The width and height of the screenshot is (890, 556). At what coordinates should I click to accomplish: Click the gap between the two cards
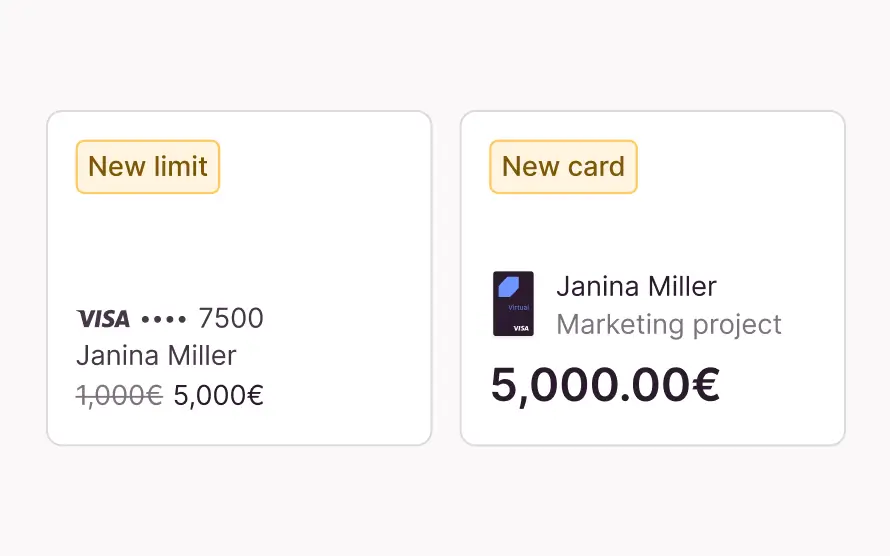(x=446, y=278)
